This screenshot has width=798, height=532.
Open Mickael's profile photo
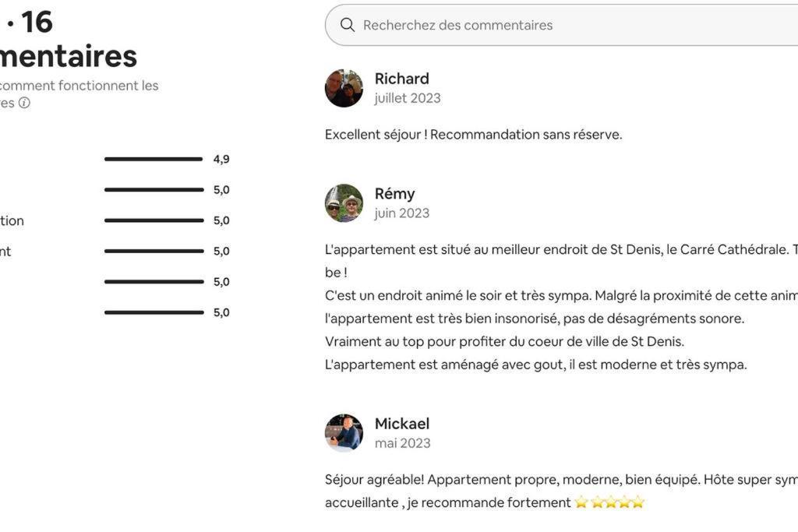point(344,433)
